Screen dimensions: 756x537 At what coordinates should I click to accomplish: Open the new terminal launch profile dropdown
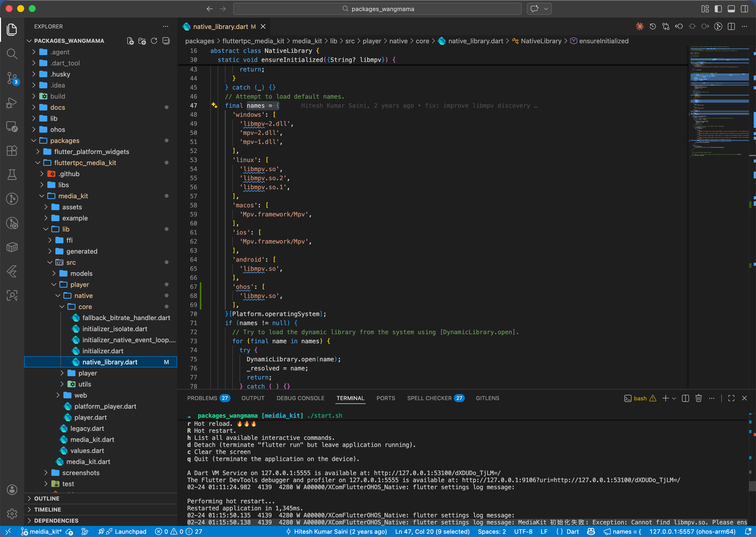coord(674,398)
